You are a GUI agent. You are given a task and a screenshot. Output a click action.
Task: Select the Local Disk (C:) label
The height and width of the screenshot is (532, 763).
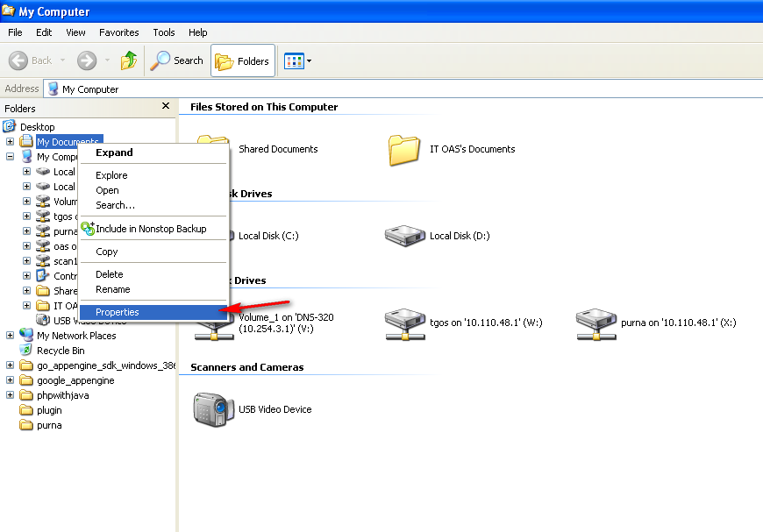coord(268,236)
